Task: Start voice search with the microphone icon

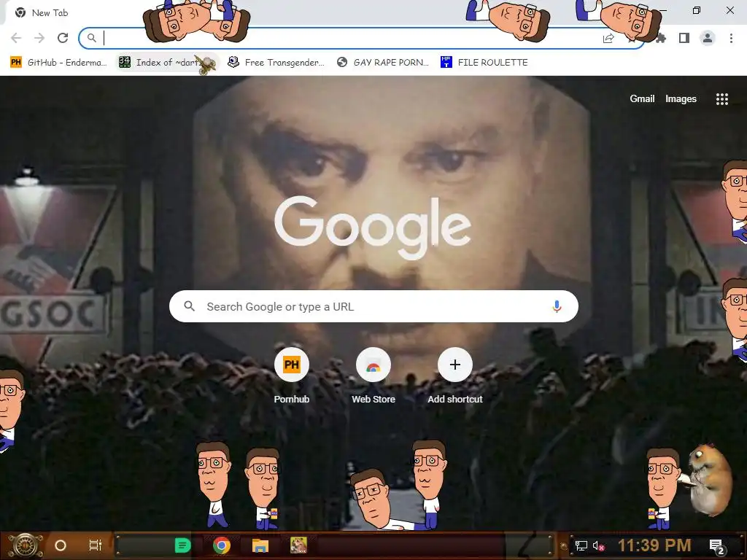Action: pyautogui.click(x=557, y=307)
